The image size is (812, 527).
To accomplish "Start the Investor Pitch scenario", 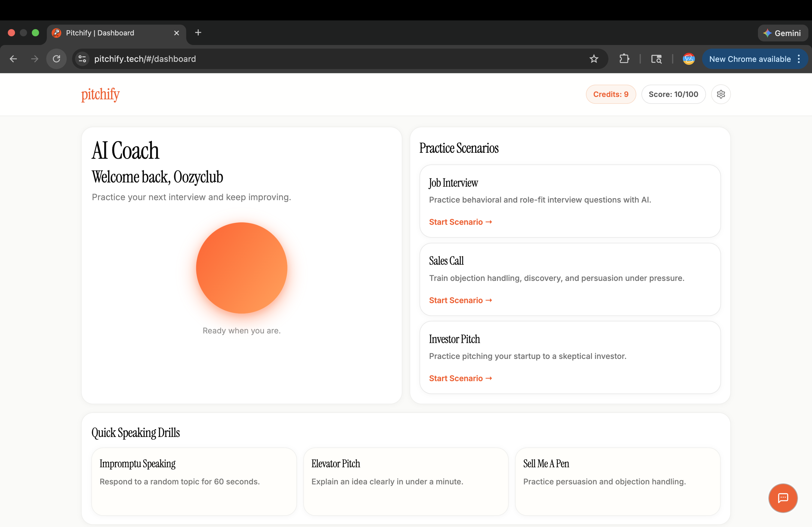I will (x=460, y=378).
